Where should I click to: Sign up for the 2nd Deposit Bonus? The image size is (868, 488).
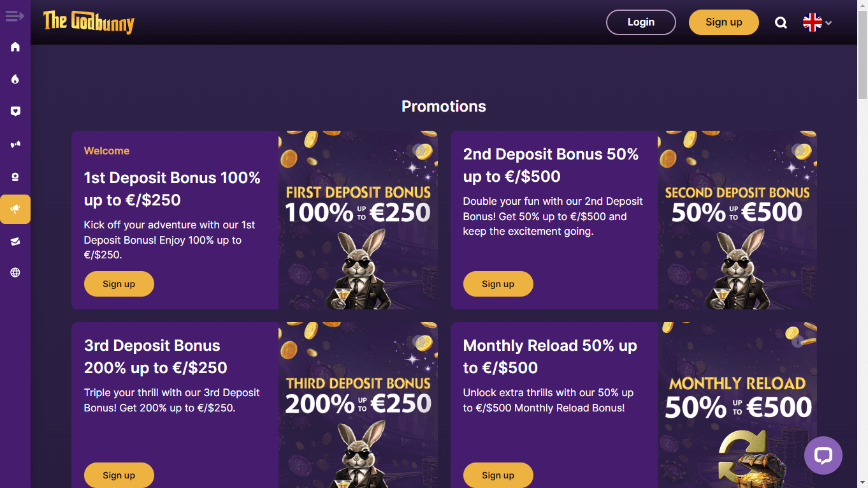pyautogui.click(x=498, y=284)
